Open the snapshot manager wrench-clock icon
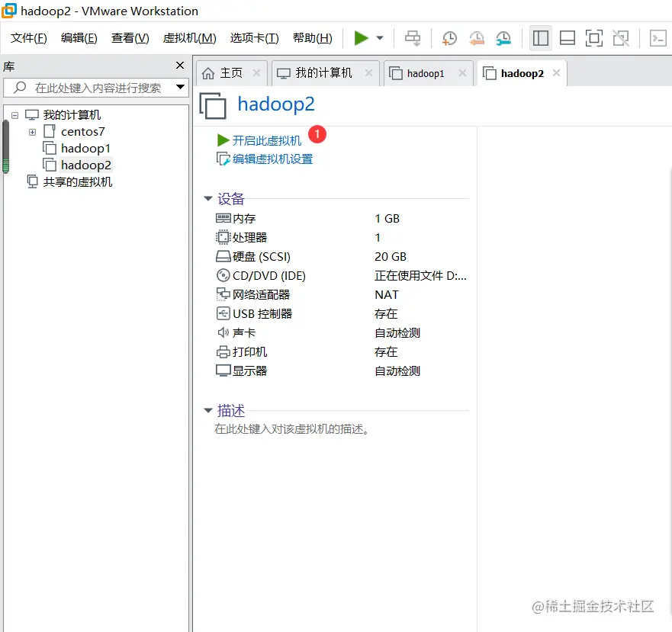This screenshot has height=632, width=672. click(x=503, y=38)
